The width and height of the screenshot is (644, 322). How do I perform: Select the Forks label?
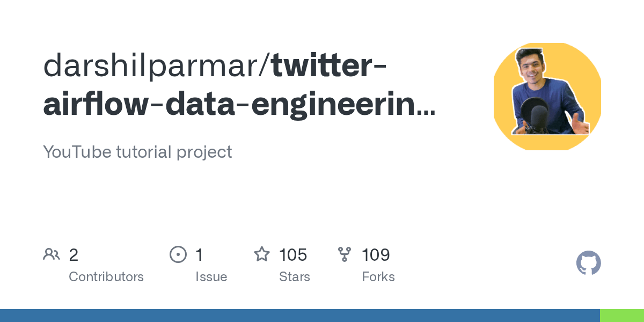378,277
